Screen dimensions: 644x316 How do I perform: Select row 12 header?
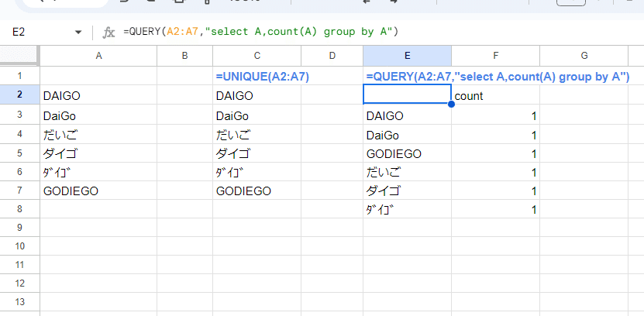coord(19,283)
